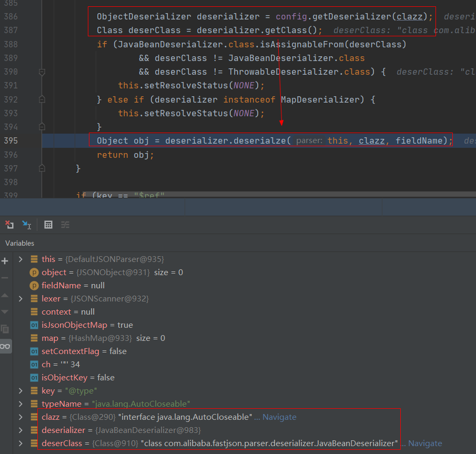Image resolution: width=476 pixels, height=454 pixels.
Task: Toggle the fold end marker on line 397
Action: (42, 168)
